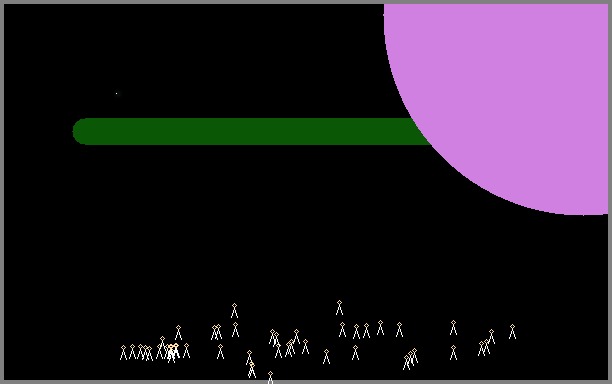Select the diagonal trio of figures near right
Image resolution: width=612 pixels, height=384 pixels.
(410, 359)
